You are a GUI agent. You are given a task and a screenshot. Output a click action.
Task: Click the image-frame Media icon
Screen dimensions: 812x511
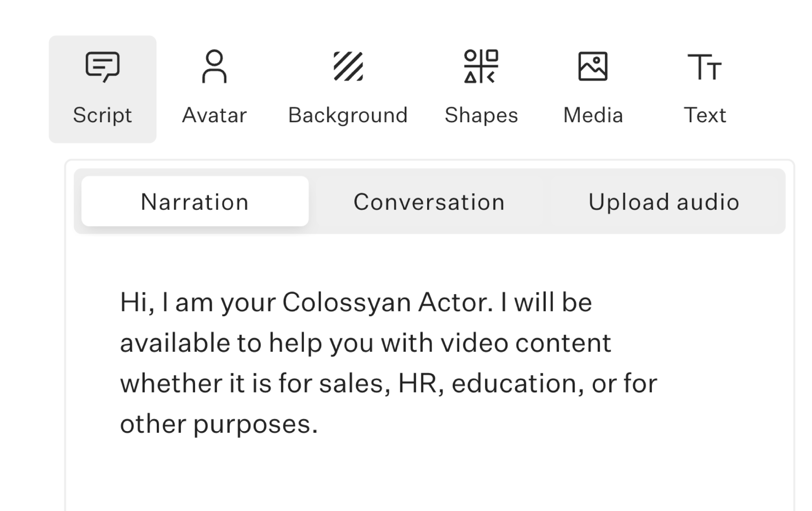[x=593, y=66]
